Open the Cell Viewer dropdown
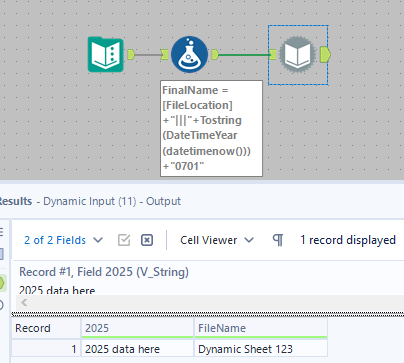Screen dimensions: 404x363 217,240
